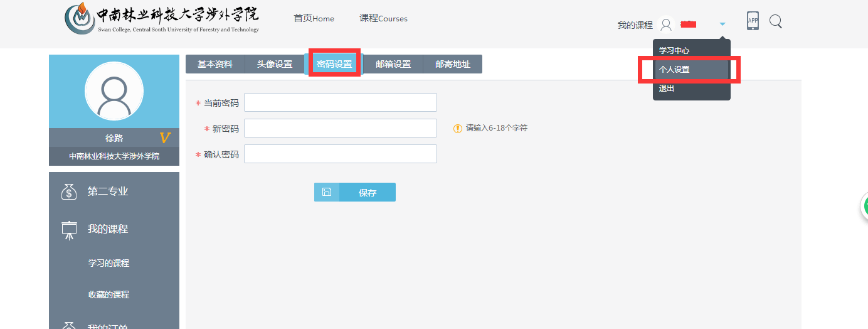Viewport: 868px width, 329px height.
Task: Click the 当前密码 input field
Action: pyautogui.click(x=340, y=102)
